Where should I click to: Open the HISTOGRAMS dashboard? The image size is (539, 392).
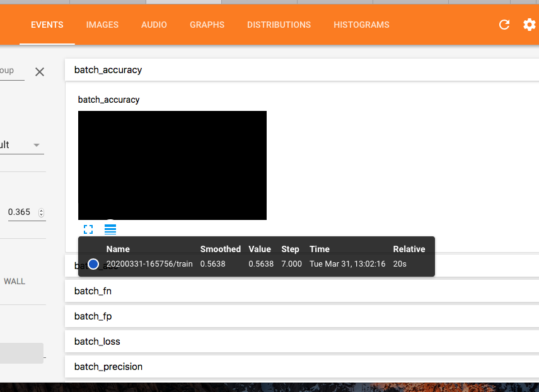pos(361,25)
